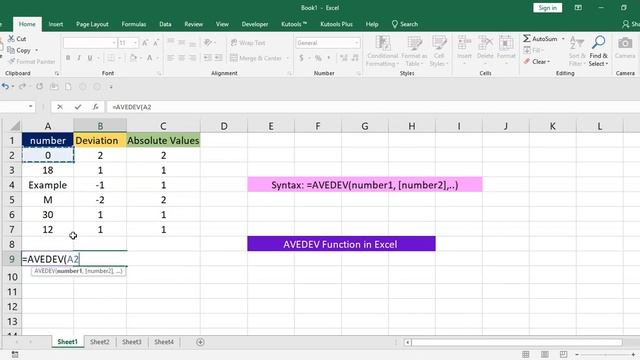Click the Merge & Center button
Screen dimensions: 640x360
click(x=256, y=58)
